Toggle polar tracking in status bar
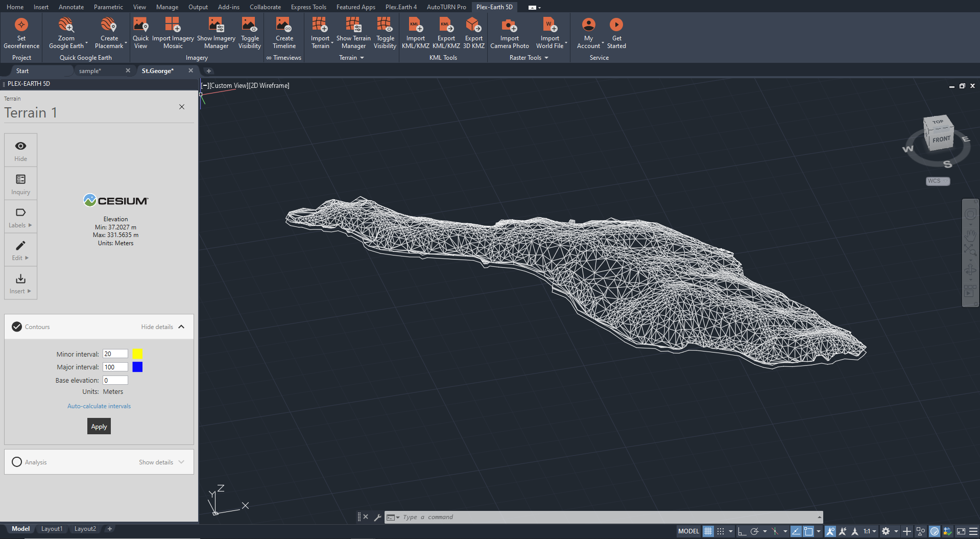This screenshot has height=539, width=980. pyautogui.click(x=754, y=531)
